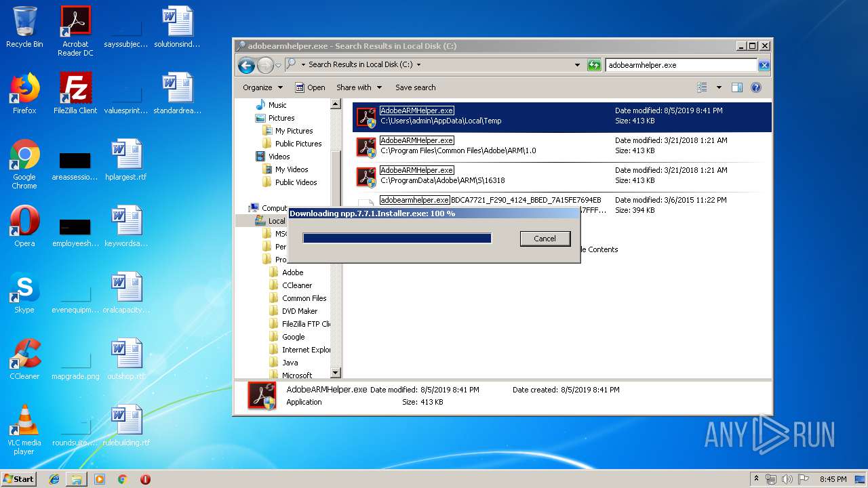The height and width of the screenshot is (488, 868).
Task: Launch VLC media player desktop shortcut
Action: [24, 430]
